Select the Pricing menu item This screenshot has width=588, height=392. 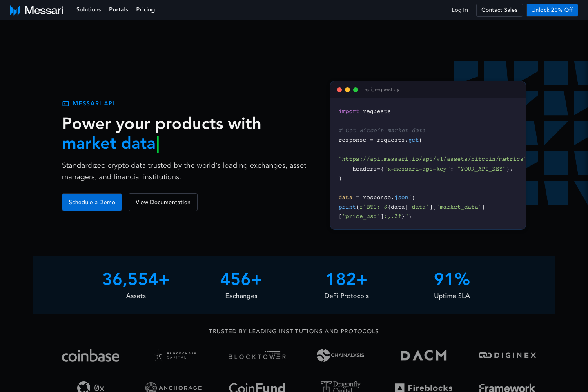(145, 9)
